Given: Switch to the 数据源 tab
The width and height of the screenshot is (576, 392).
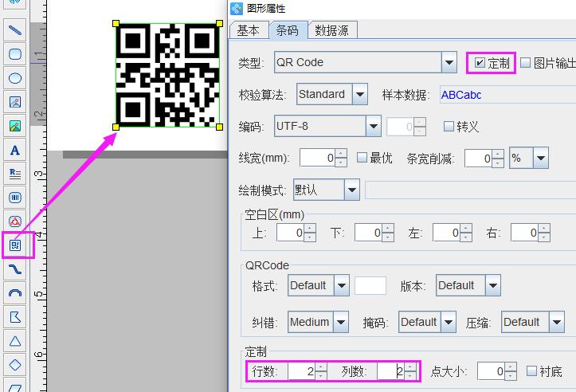Looking at the screenshot, I should (332, 30).
